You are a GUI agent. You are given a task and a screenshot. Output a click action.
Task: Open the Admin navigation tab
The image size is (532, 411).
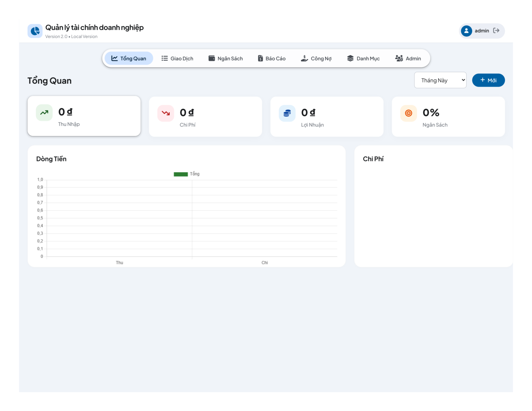coord(408,59)
